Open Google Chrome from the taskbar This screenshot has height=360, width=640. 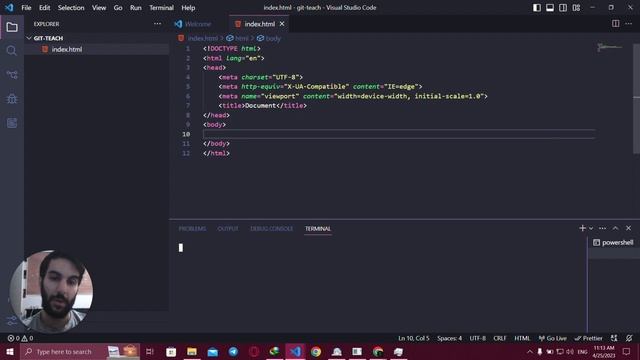316,351
